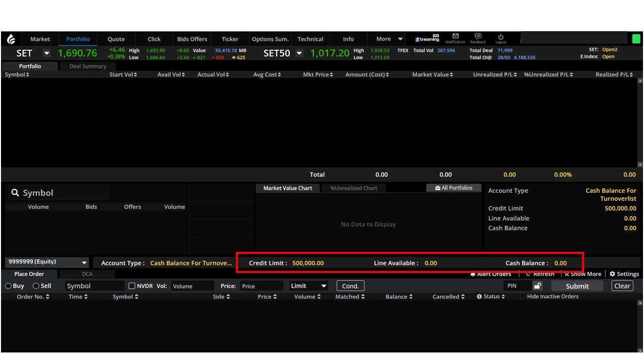Click the order Symbol input field

pos(95,286)
